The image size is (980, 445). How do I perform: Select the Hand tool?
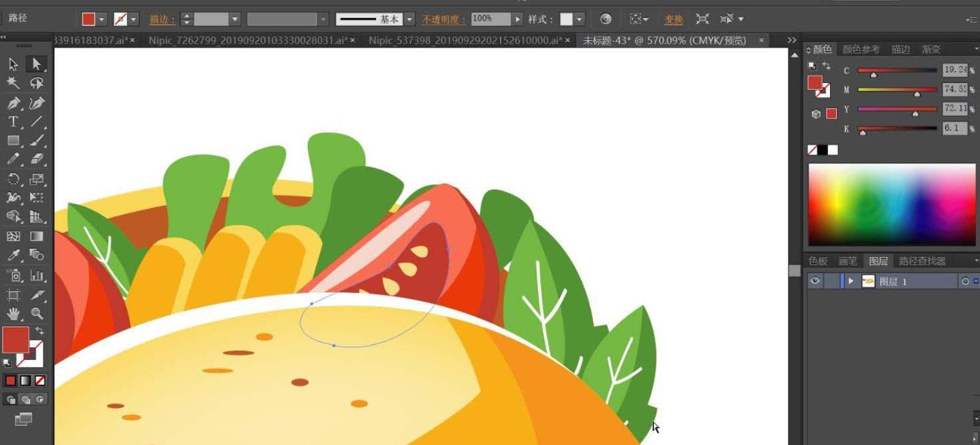(x=13, y=313)
